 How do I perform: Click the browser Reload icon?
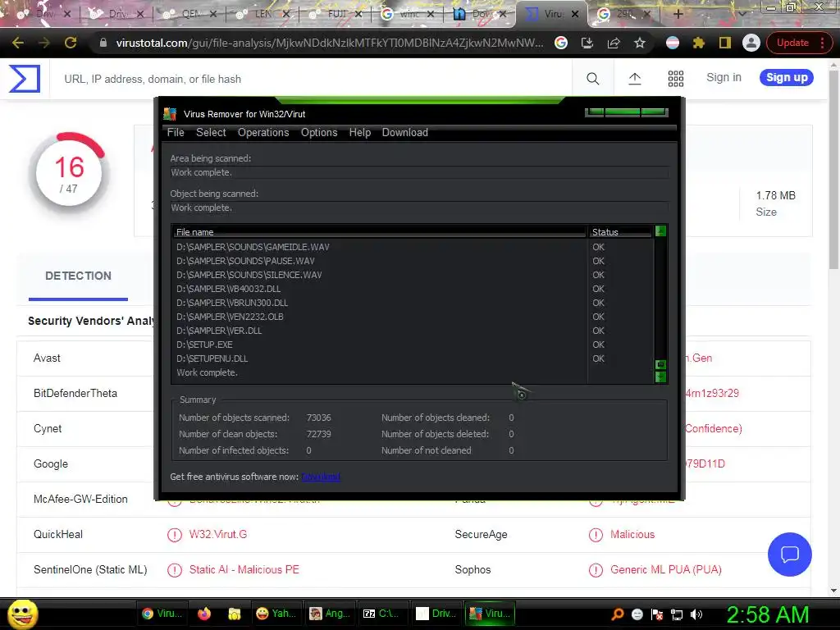(71, 43)
